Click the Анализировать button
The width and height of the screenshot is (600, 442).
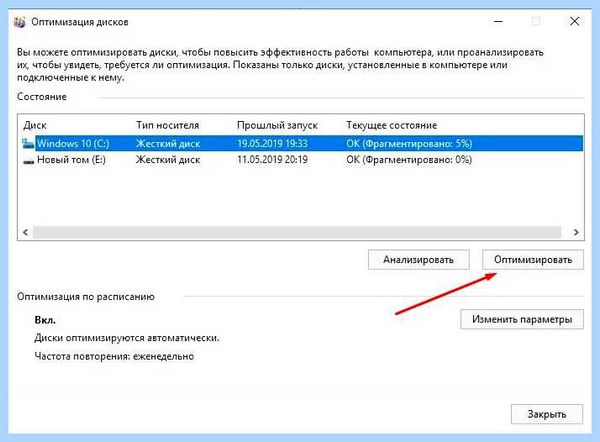pos(419,260)
